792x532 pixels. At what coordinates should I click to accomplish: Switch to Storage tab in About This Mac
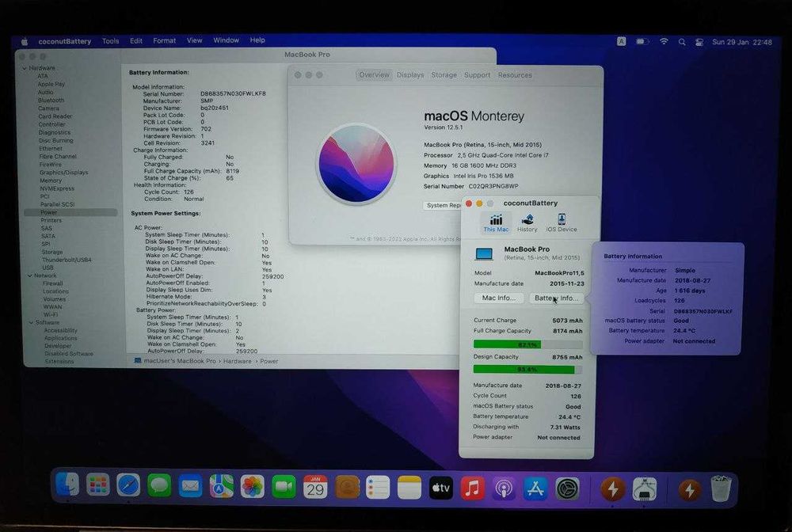pos(444,74)
